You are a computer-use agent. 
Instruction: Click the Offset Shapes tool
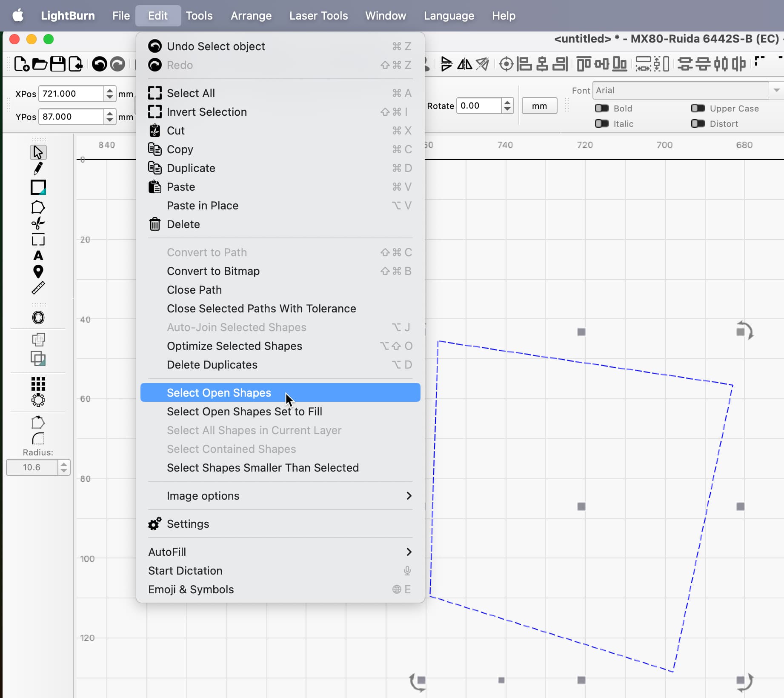click(x=38, y=318)
